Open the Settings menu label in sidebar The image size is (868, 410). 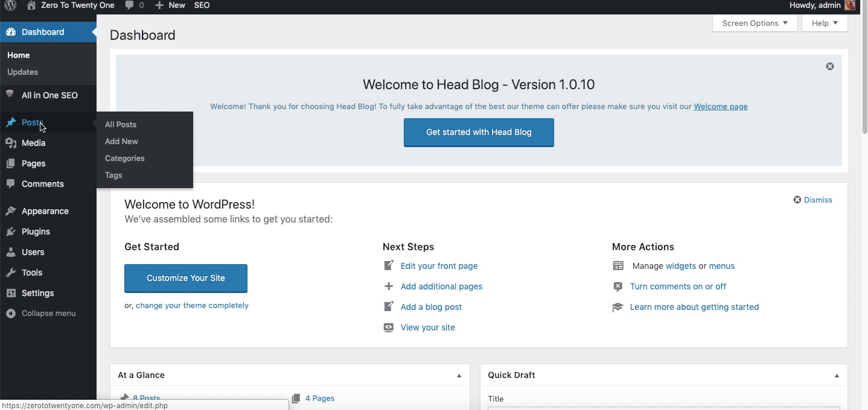click(37, 293)
